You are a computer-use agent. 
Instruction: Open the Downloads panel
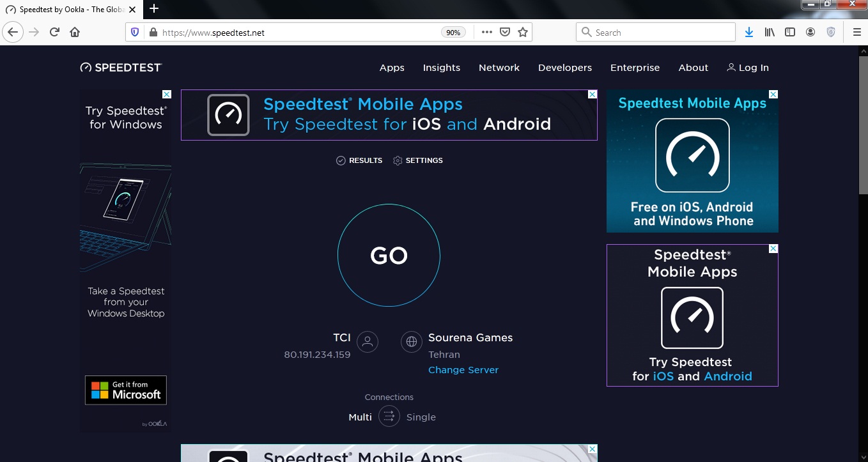(x=749, y=32)
